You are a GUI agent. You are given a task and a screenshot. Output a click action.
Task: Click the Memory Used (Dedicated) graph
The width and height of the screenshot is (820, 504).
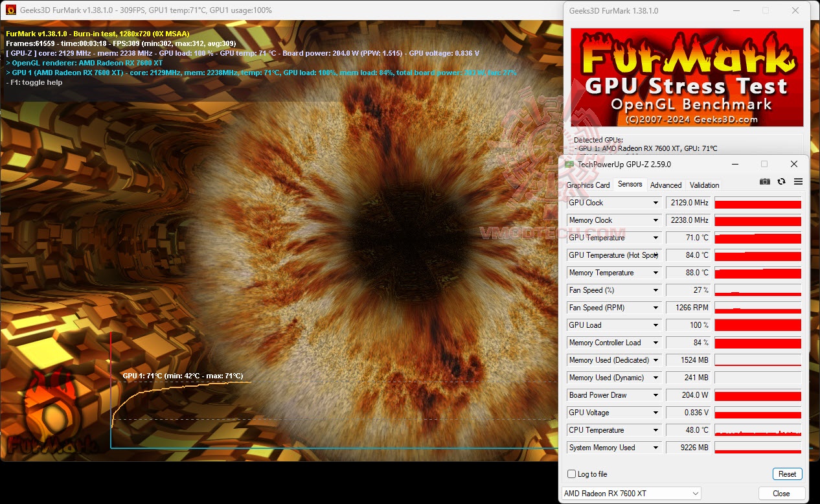pos(758,360)
